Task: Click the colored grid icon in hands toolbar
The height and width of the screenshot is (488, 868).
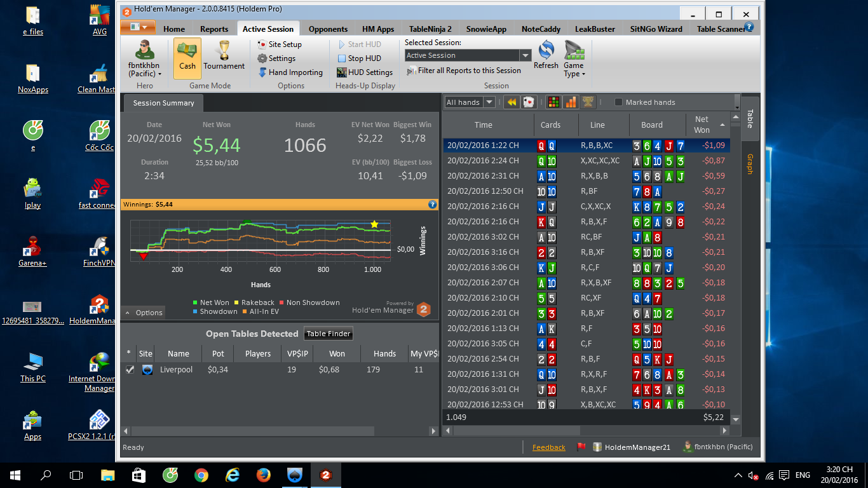Action: pos(553,102)
